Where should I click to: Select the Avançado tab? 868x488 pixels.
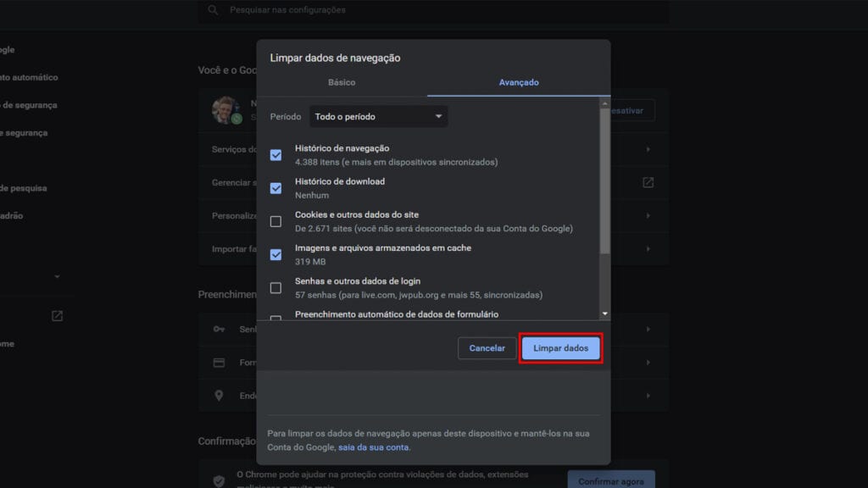[x=519, y=82]
